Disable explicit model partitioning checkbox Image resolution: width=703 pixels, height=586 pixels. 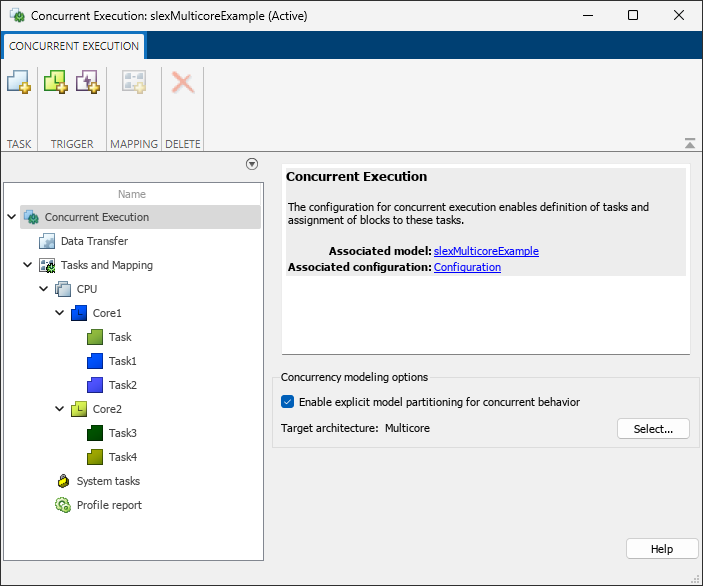(x=289, y=402)
